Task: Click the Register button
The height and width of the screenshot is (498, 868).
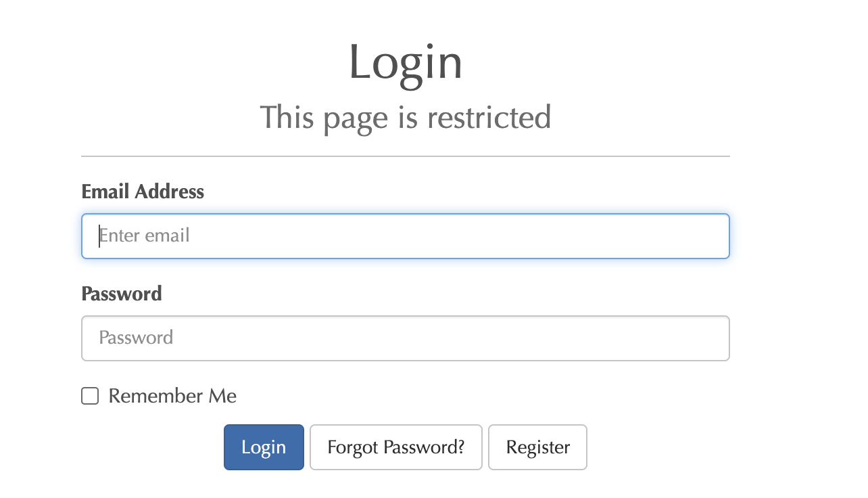Action: coord(537,447)
